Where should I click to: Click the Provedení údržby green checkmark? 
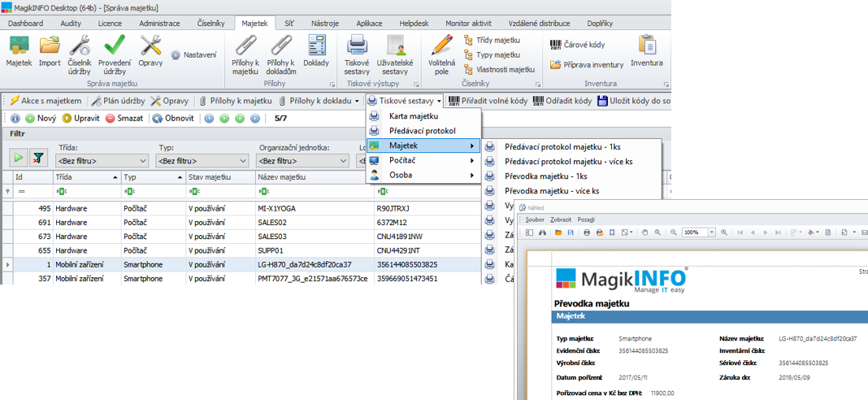(x=115, y=54)
